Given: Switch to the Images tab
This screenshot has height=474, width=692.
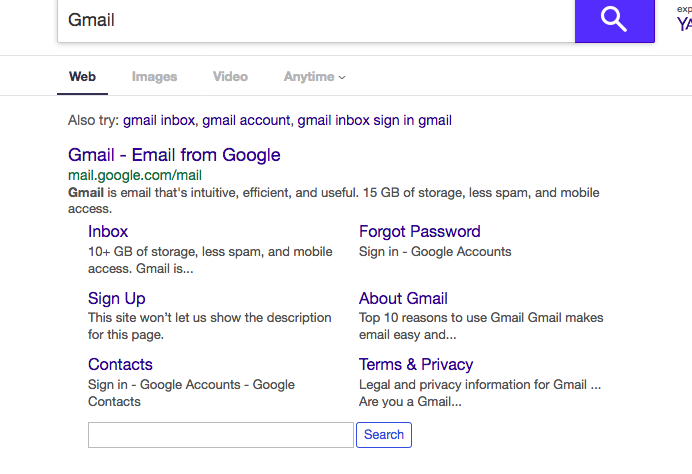Looking at the screenshot, I should pyautogui.click(x=154, y=77).
